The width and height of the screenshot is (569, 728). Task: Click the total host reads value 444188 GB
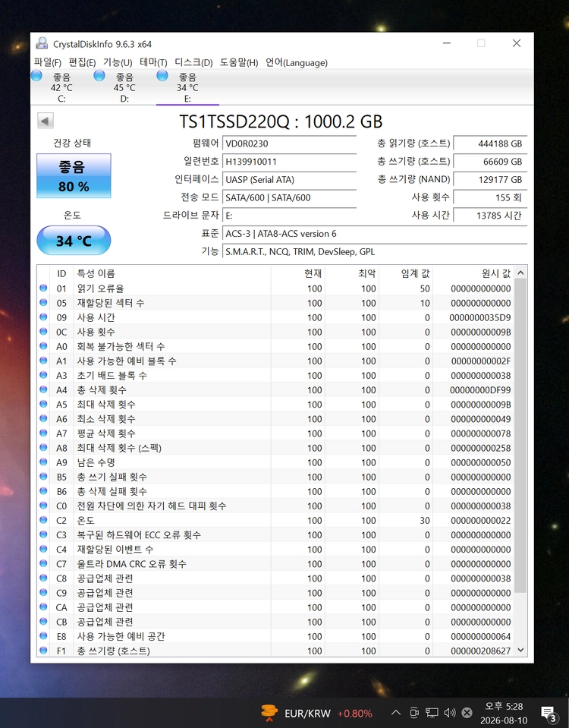tap(490, 143)
